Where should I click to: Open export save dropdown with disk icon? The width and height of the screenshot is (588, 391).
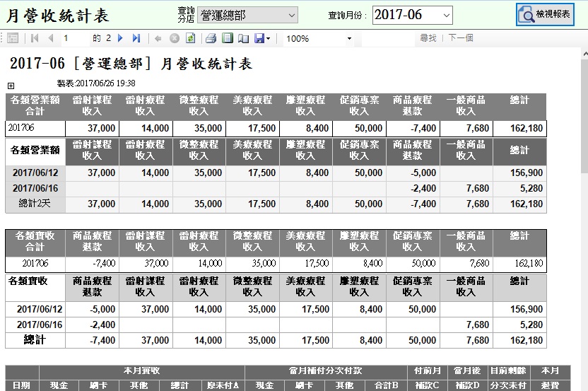tap(262, 38)
